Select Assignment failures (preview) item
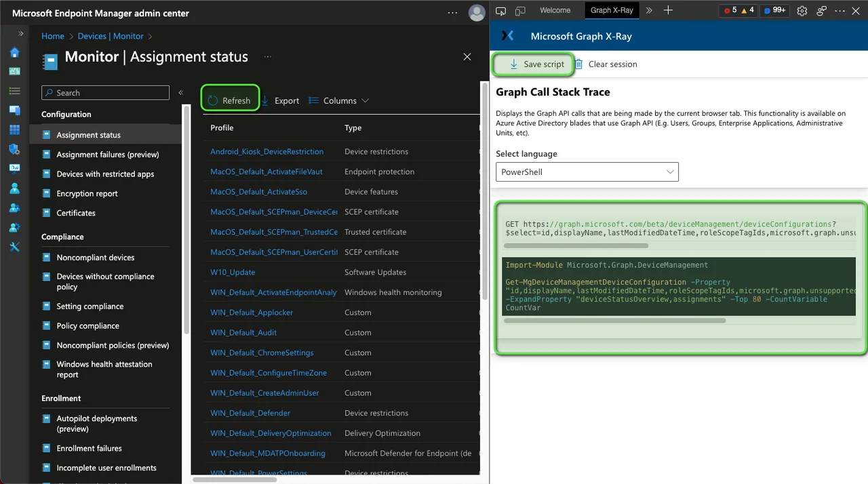 click(x=106, y=155)
